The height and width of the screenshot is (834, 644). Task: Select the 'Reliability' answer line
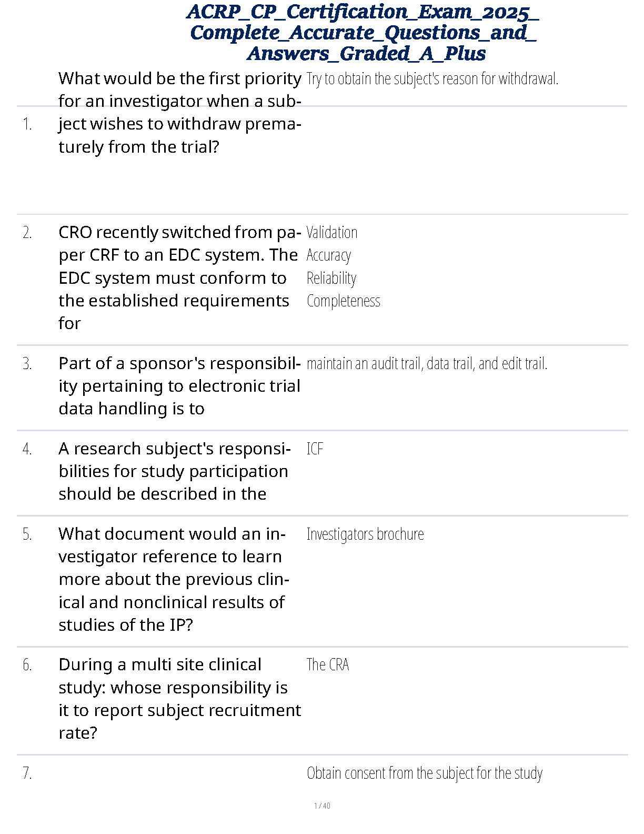tap(331, 278)
